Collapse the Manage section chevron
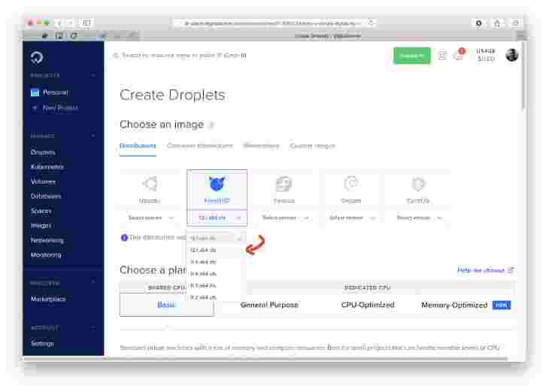Screen dimensions: 549x392 point(93,135)
